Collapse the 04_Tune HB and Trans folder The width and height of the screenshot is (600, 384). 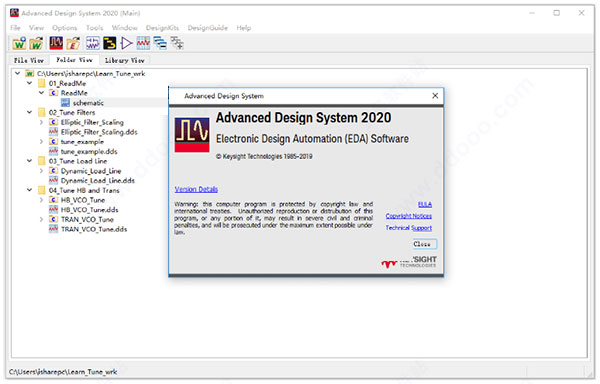(x=29, y=190)
